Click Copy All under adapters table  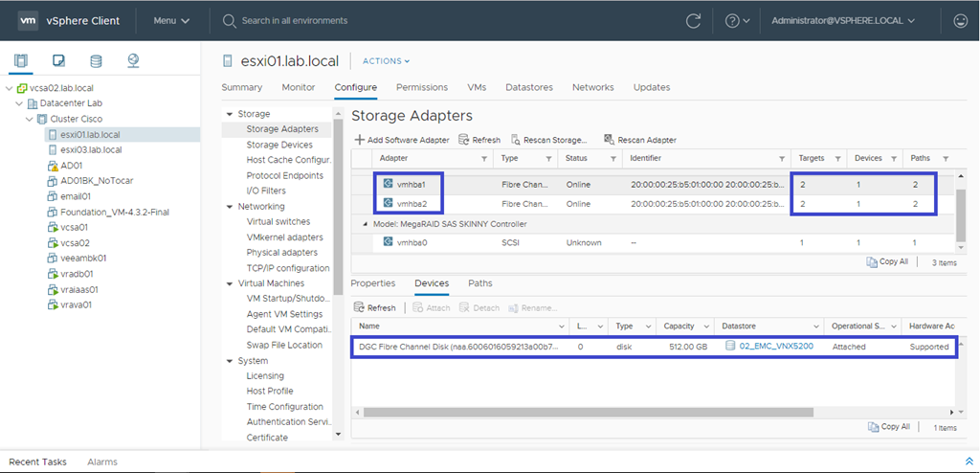coord(887,261)
